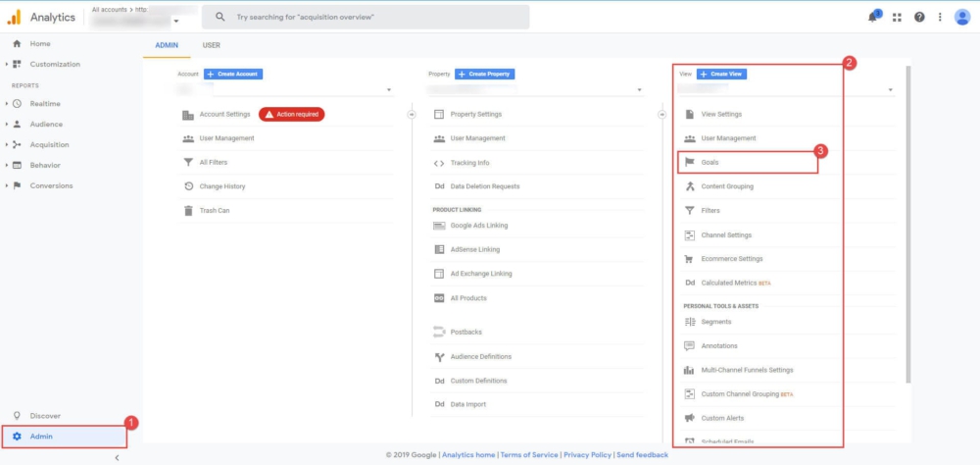
Task: Click the Create View button
Action: [x=721, y=74]
